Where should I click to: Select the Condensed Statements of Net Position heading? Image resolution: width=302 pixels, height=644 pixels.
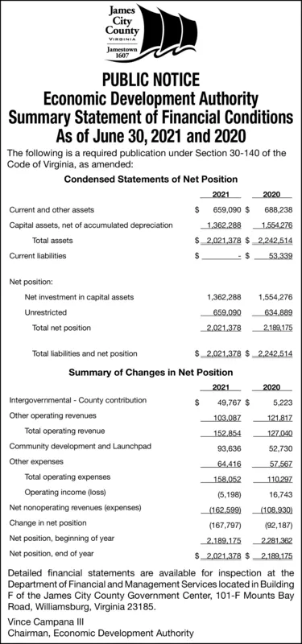(x=151, y=179)
